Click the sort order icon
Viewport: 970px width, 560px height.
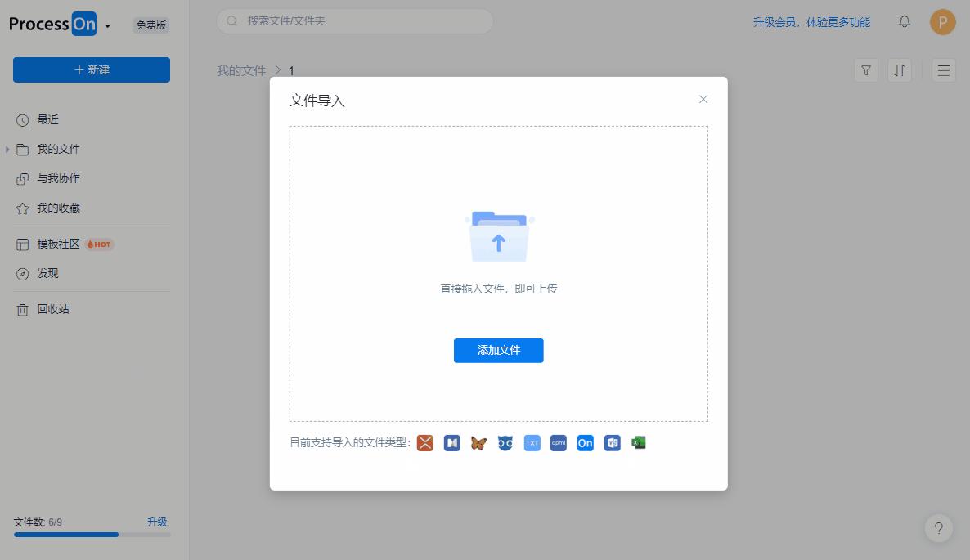(900, 70)
